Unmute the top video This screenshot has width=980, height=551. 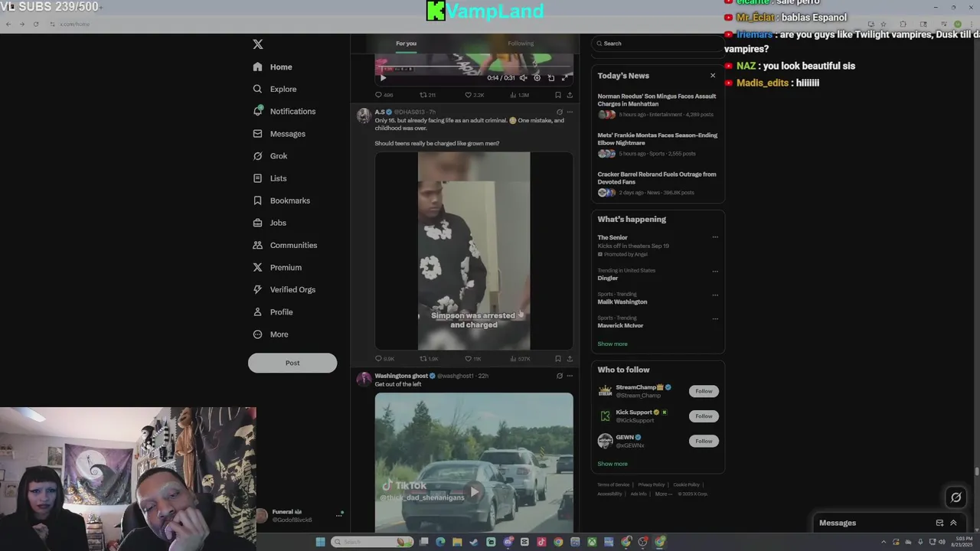point(523,77)
